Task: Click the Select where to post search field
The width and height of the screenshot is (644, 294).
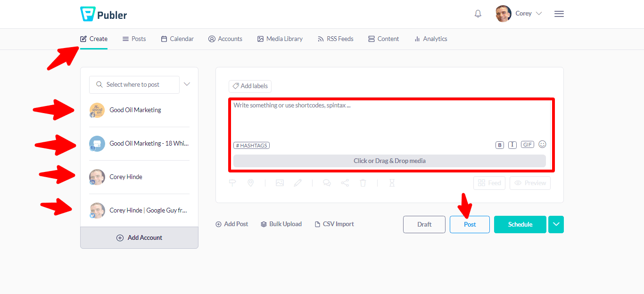Action: (x=134, y=85)
